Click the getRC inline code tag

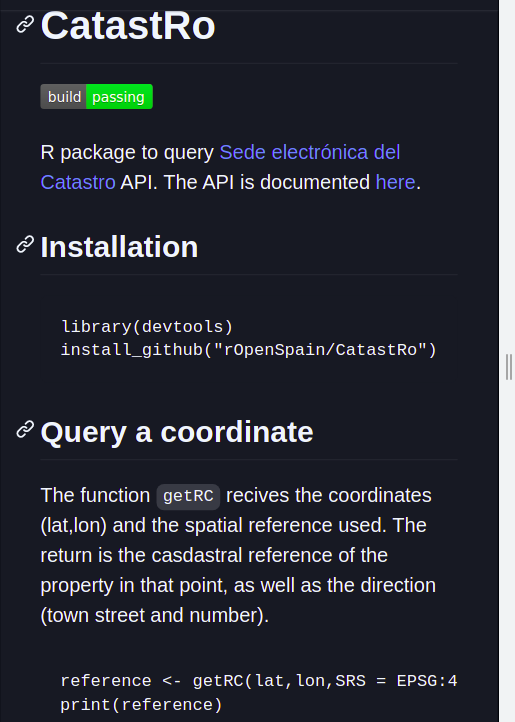[188, 496]
